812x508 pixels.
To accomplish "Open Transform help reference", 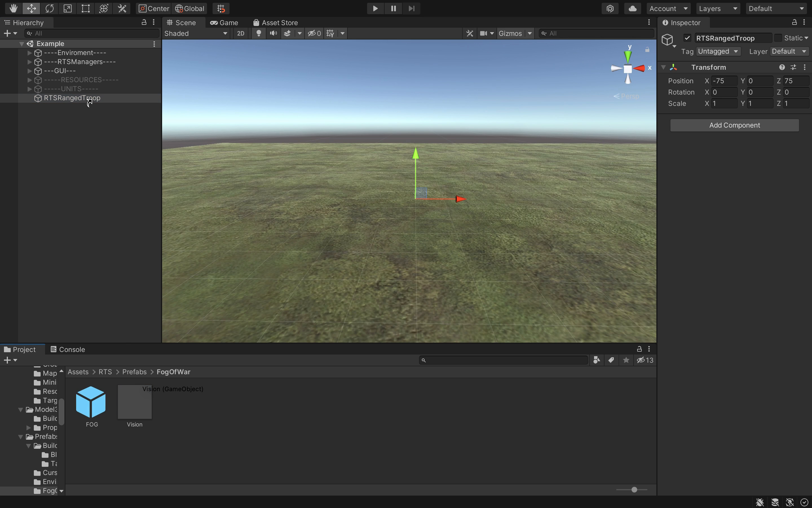I will point(782,67).
